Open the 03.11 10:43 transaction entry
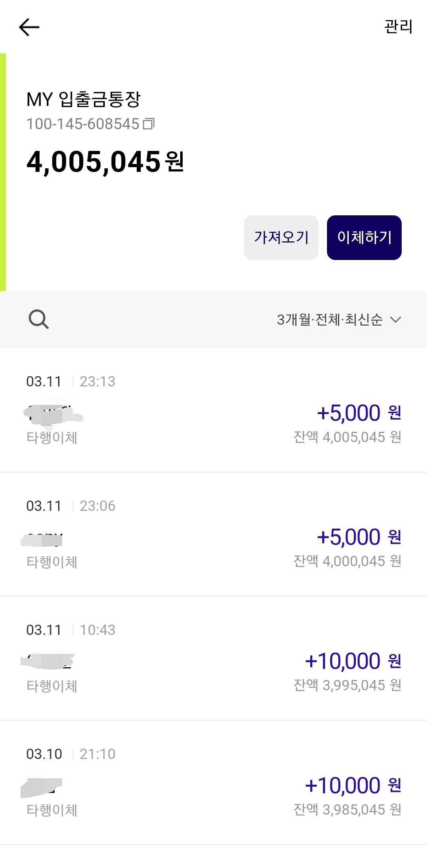The image size is (427, 868). (x=213, y=658)
